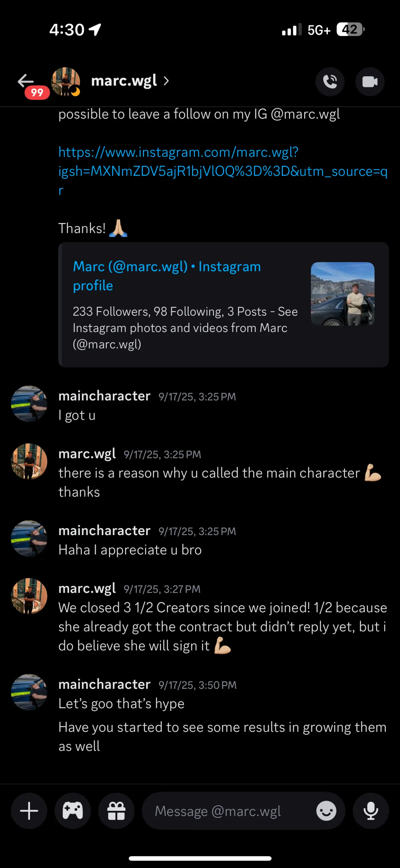Start a video call with marc.wgl
Viewport: 400px width, 868px height.
point(370,82)
